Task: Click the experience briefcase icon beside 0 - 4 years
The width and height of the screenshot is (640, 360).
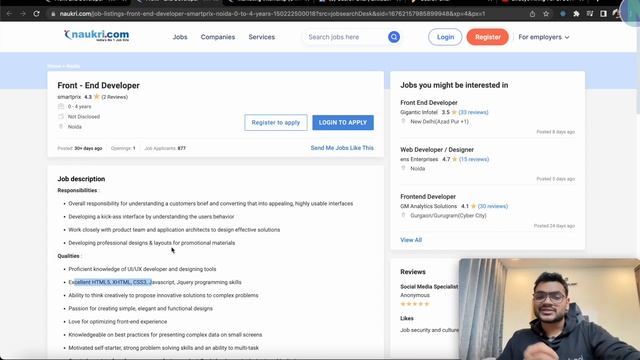Action: tap(61, 106)
